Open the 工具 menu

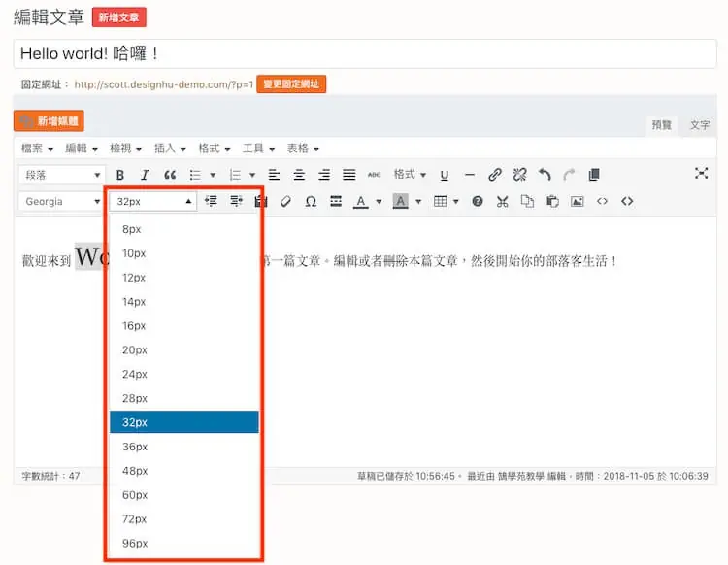[x=258, y=149]
